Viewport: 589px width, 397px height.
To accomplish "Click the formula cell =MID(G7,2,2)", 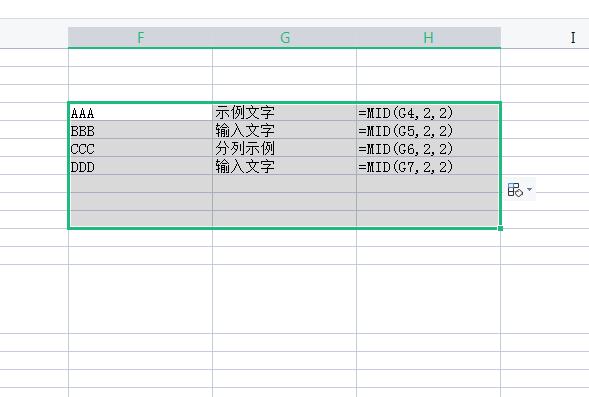I will [428, 166].
